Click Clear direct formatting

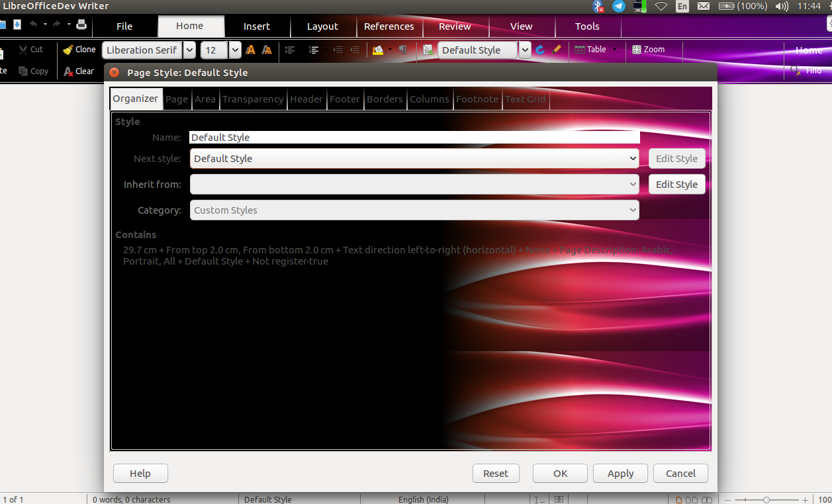click(x=79, y=71)
